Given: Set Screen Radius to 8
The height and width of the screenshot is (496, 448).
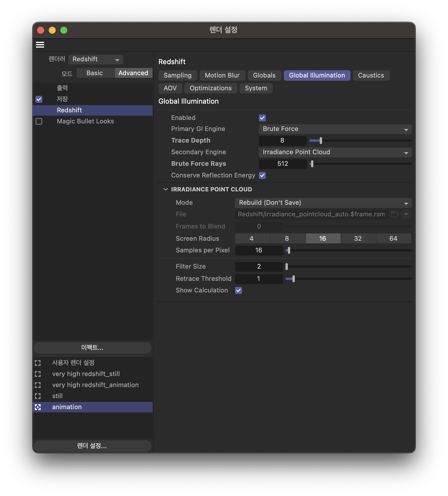Looking at the screenshot, I should pos(287,239).
